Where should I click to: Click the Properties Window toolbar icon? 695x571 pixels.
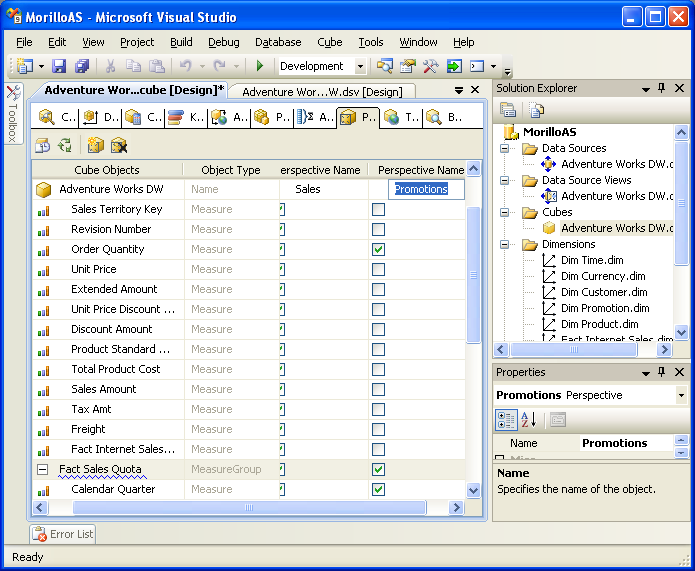pyautogui.click(x=407, y=66)
